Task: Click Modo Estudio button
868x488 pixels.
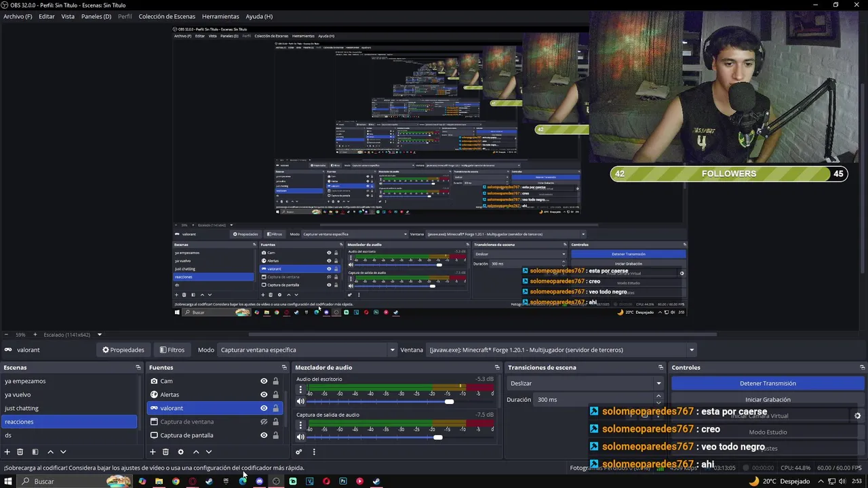Action: pyautogui.click(x=768, y=432)
